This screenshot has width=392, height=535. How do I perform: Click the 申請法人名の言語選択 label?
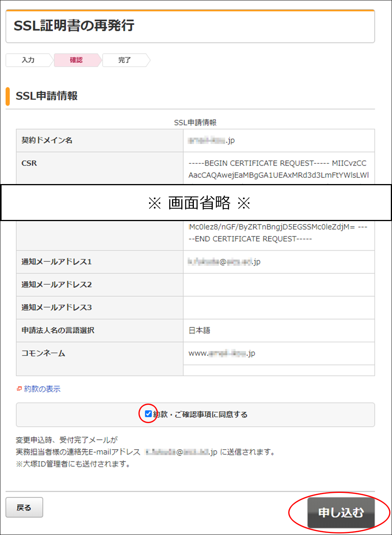tap(58, 331)
